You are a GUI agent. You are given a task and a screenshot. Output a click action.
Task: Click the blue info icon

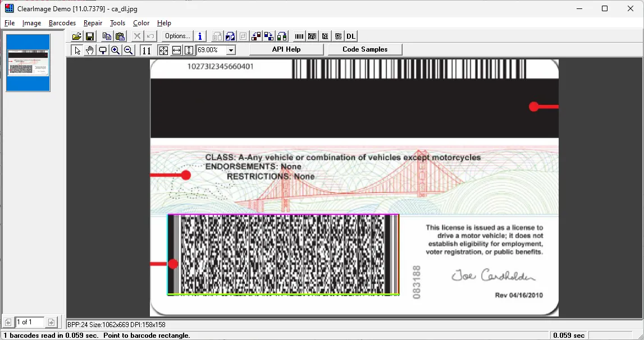pos(200,36)
